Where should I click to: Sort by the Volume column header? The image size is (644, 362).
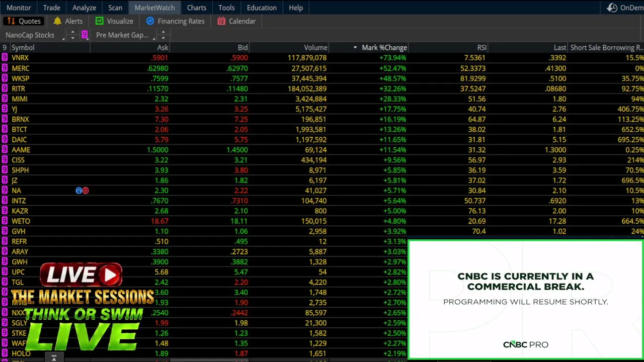tap(289, 47)
